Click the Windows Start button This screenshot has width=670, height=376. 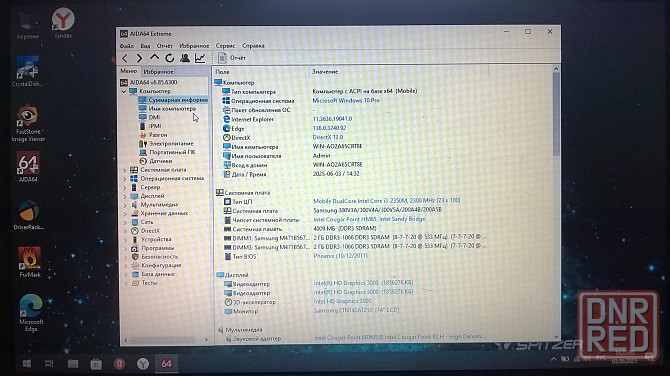26,364
